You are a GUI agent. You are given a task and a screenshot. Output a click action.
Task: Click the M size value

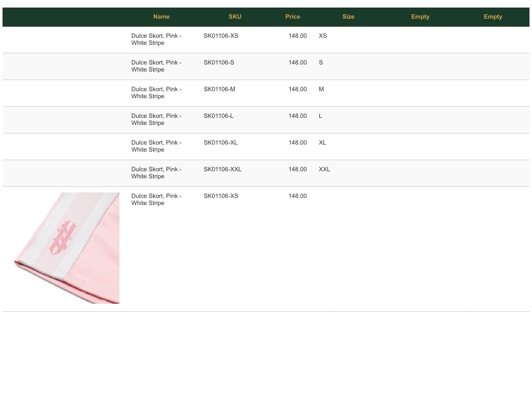(x=321, y=89)
